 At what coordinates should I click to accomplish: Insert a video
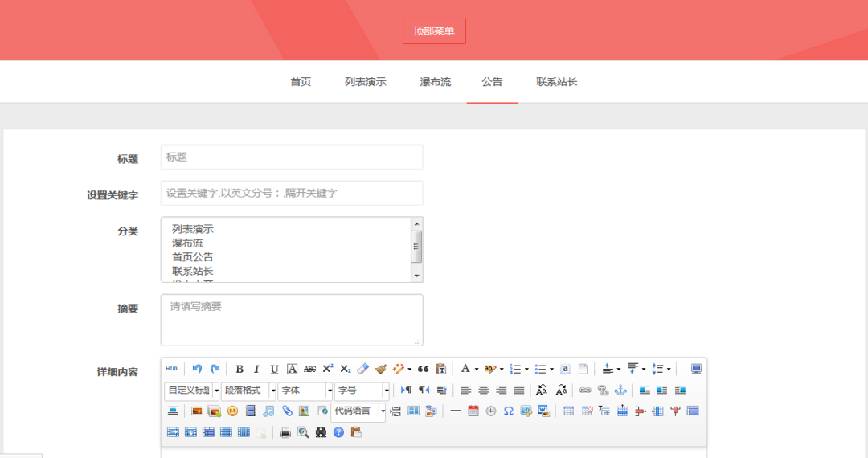point(251,411)
